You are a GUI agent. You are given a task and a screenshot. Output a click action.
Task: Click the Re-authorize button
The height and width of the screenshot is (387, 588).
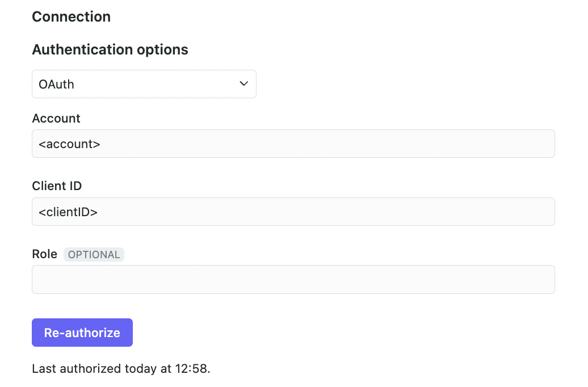point(82,333)
